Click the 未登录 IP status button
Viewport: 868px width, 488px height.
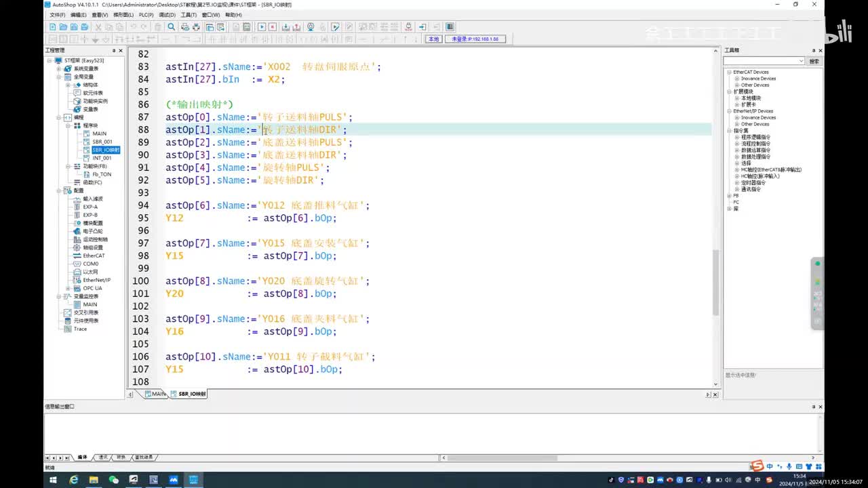tap(475, 39)
